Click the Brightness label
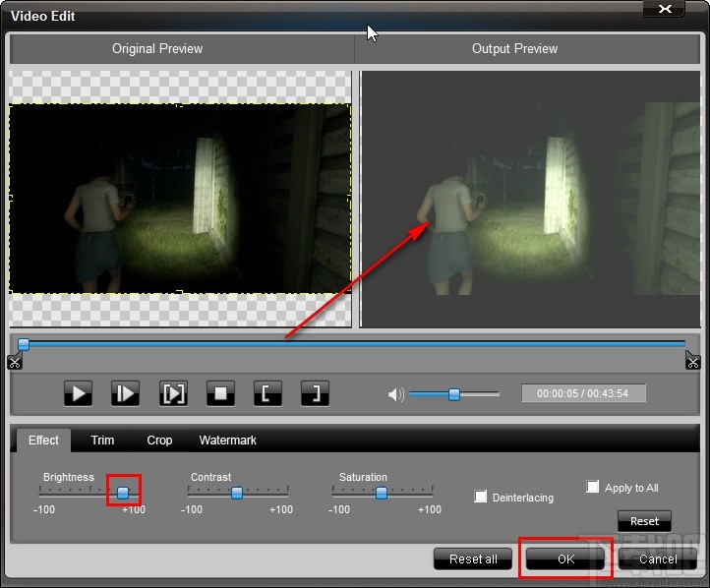This screenshot has height=588, width=710. tap(69, 477)
